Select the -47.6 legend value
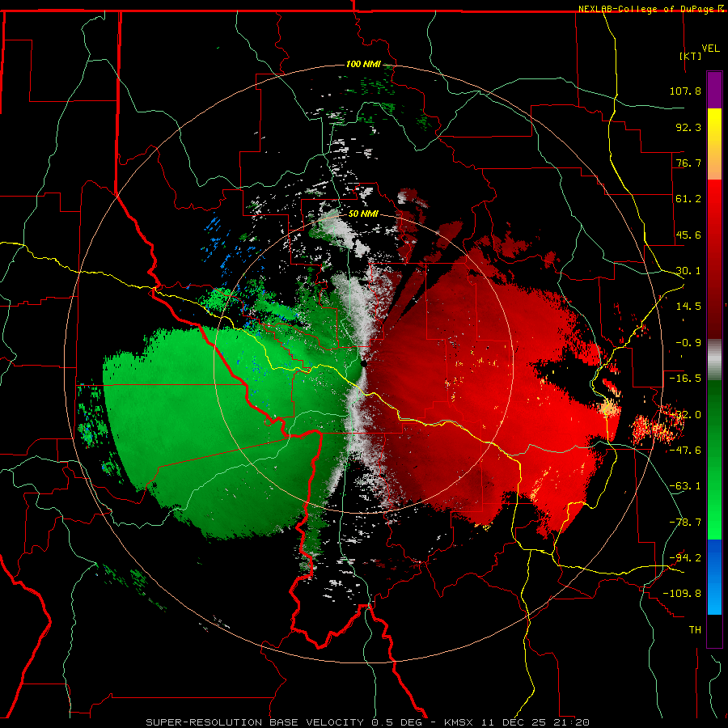The height and width of the screenshot is (728, 728). (685, 451)
